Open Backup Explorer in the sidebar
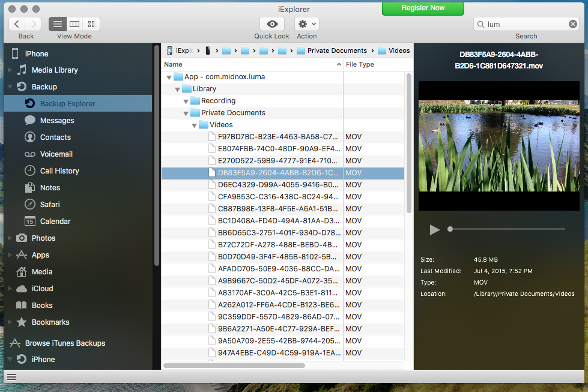Screen dimensions: 588x392 (77, 103)
